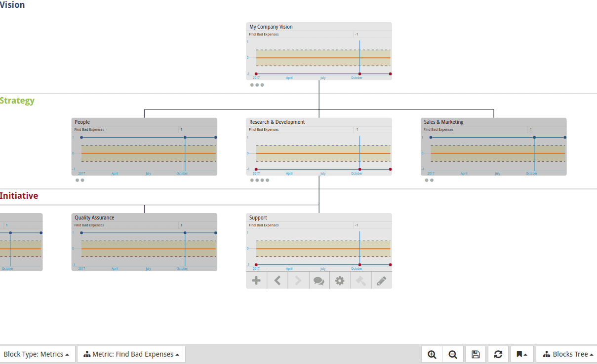Open Metric: Find Bad Expenses dropdown

point(131,354)
